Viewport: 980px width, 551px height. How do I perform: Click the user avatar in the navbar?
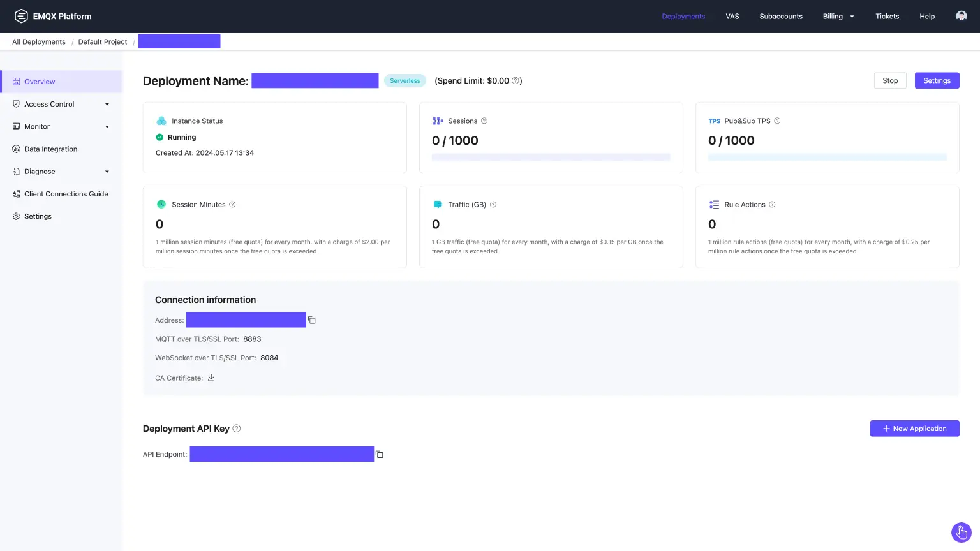tap(961, 15)
